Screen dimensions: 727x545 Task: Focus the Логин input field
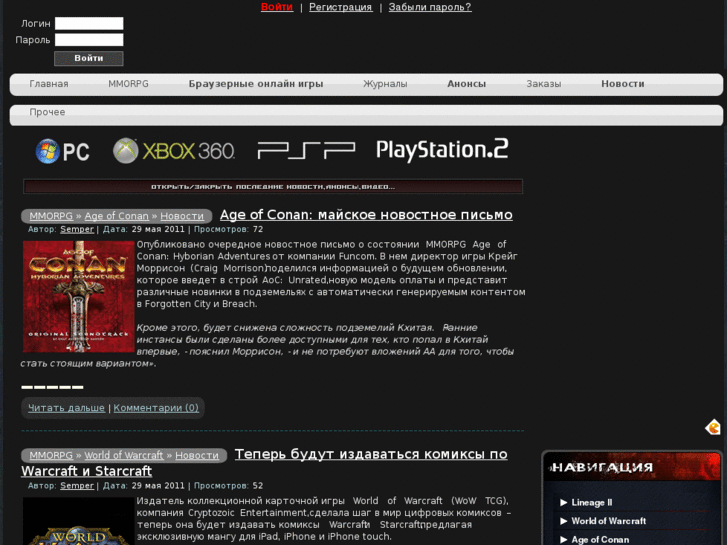pos(89,23)
